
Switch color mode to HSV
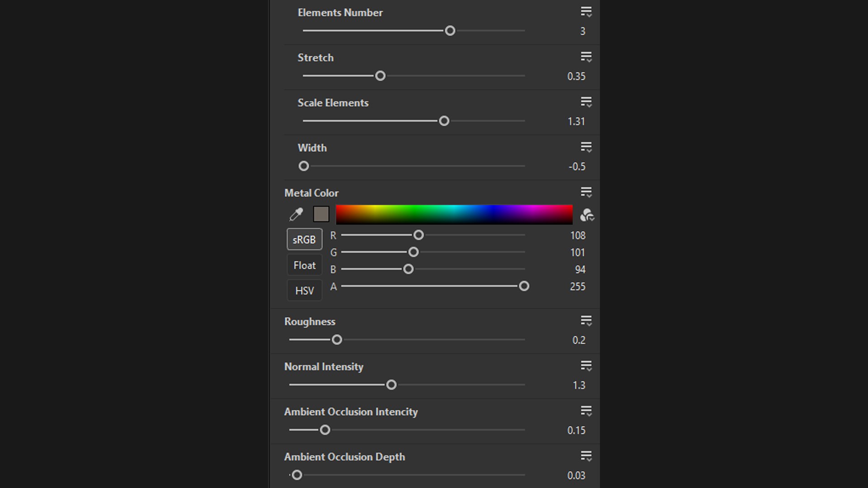304,291
